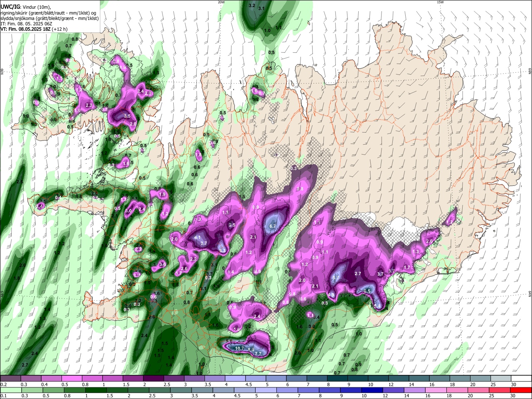Click the 3.2 rain value on map
This screenshot has height=399, width=532.
coord(252,6)
